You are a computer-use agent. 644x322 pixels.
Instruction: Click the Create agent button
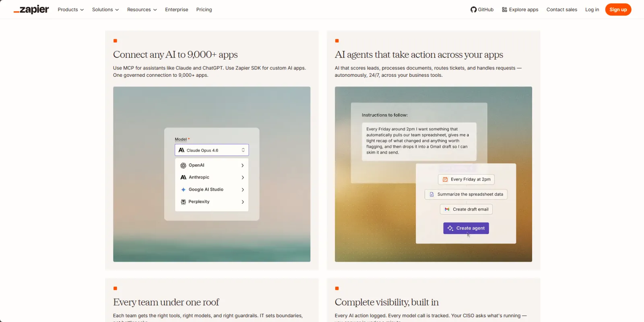(x=466, y=228)
